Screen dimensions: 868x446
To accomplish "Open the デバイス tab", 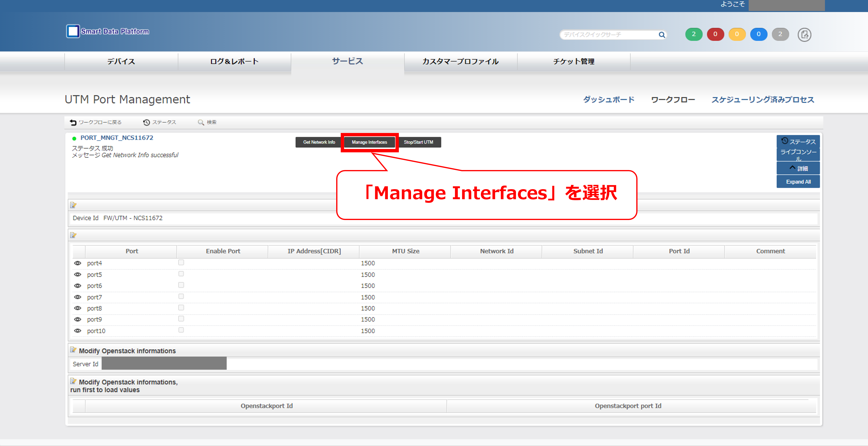I will pyautogui.click(x=121, y=61).
